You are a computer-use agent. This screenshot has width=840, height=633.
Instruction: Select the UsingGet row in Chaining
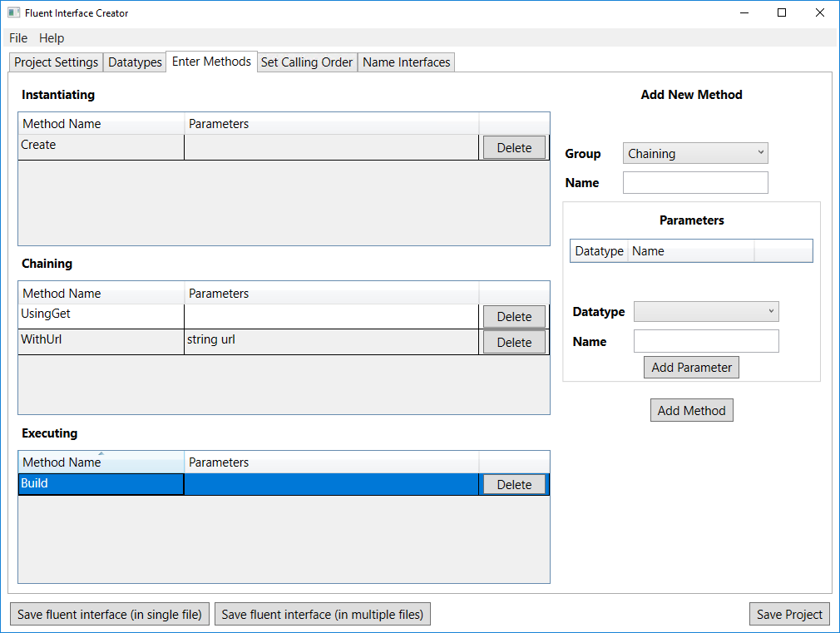284,316
